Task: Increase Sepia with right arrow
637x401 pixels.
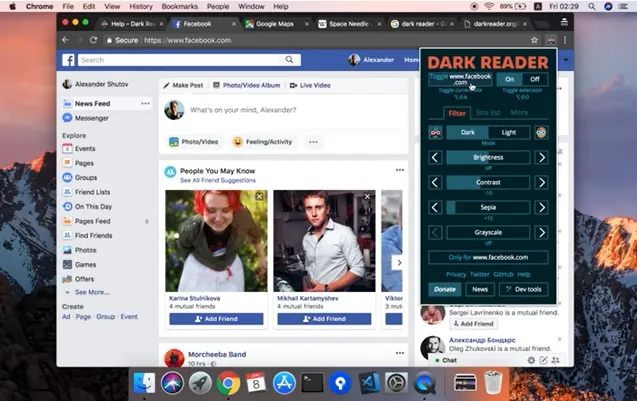Action: 542,208
